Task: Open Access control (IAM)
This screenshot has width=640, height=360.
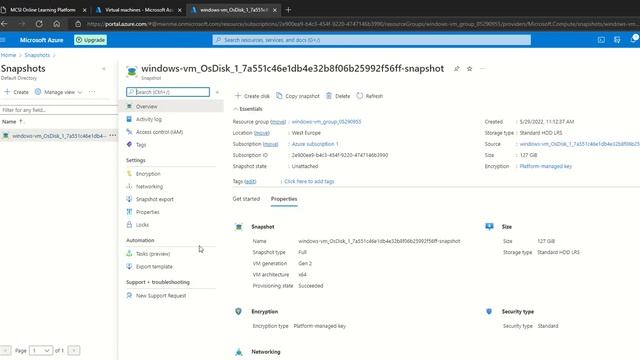Action: click(x=159, y=132)
